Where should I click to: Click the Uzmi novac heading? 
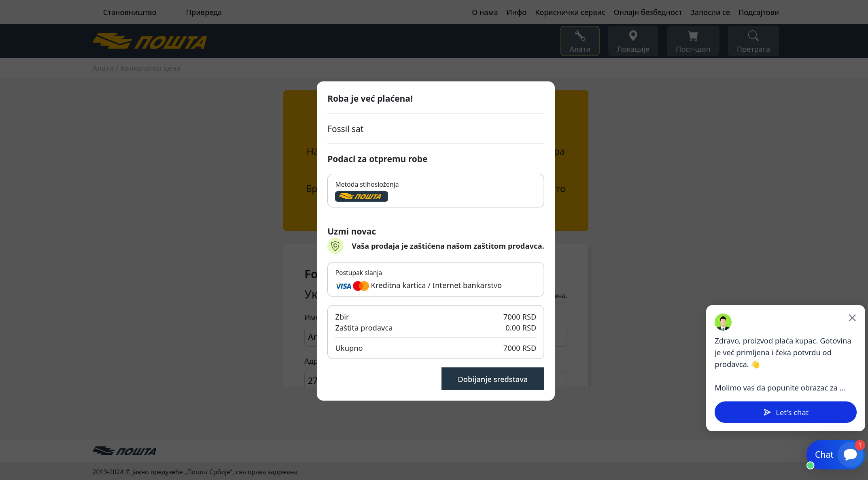coord(351,231)
